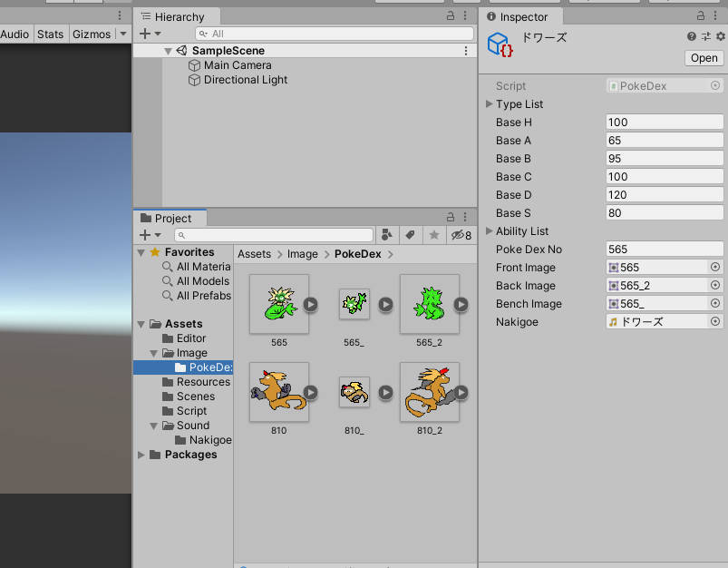Expand the Type List in Inspector

489,103
